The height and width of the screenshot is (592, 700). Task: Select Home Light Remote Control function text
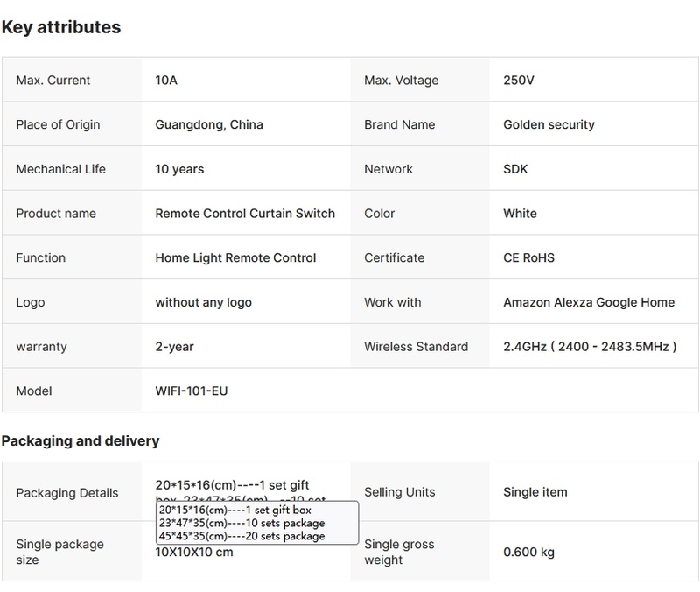[x=235, y=258]
